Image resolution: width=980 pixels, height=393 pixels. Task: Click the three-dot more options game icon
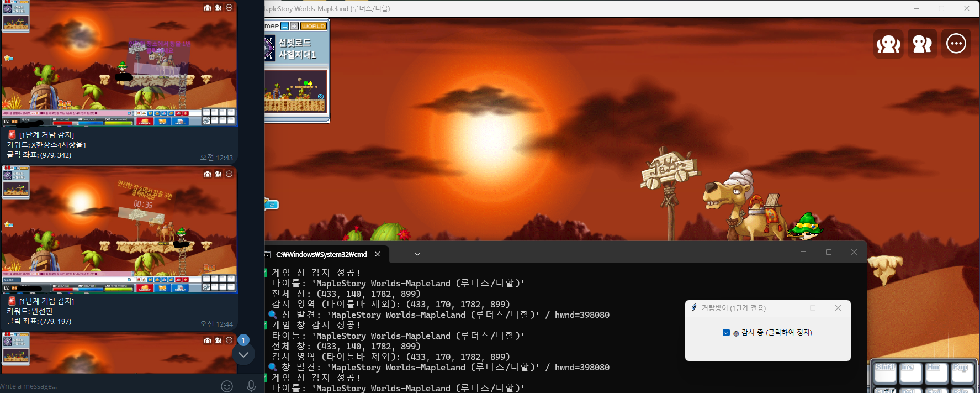pos(956,44)
